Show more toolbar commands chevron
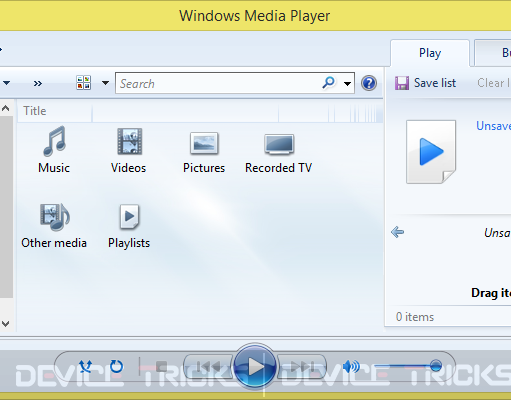This screenshot has width=511, height=400. 38,83
